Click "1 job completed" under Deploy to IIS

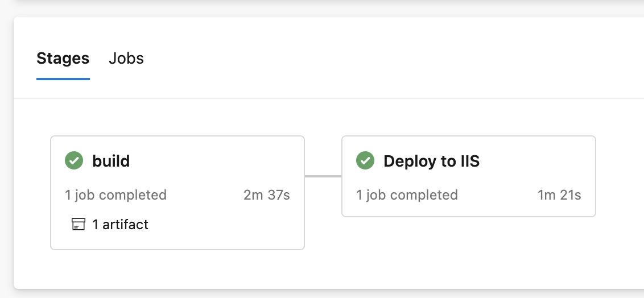click(407, 195)
